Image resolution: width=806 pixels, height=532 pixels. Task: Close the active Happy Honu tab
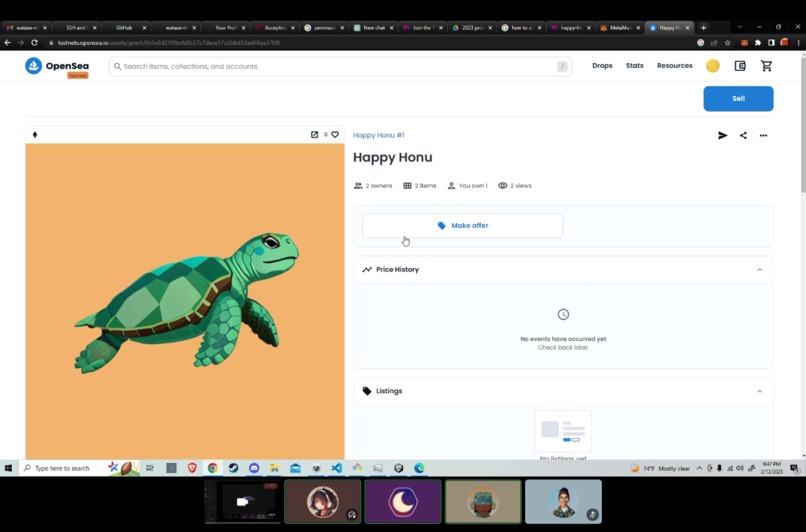coord(687,28)
